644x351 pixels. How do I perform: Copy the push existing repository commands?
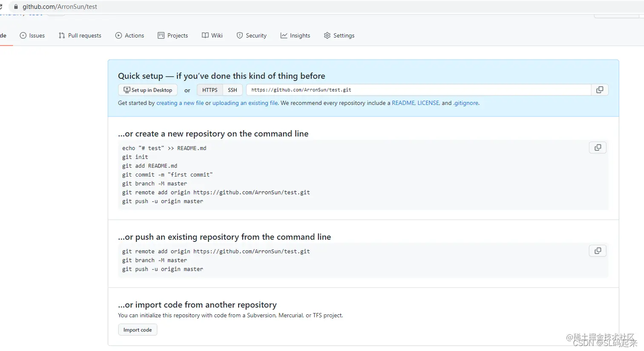(598, 251)
